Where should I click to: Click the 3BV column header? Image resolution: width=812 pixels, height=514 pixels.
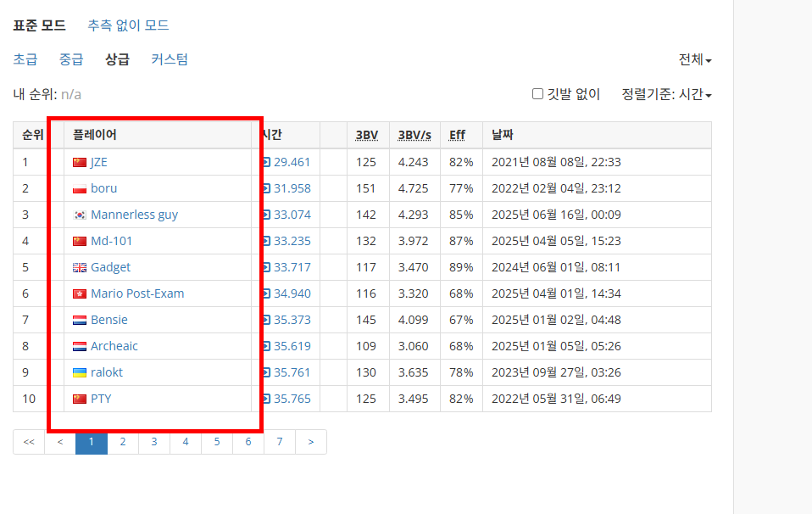pyautogui.click(x=367, y=135)
